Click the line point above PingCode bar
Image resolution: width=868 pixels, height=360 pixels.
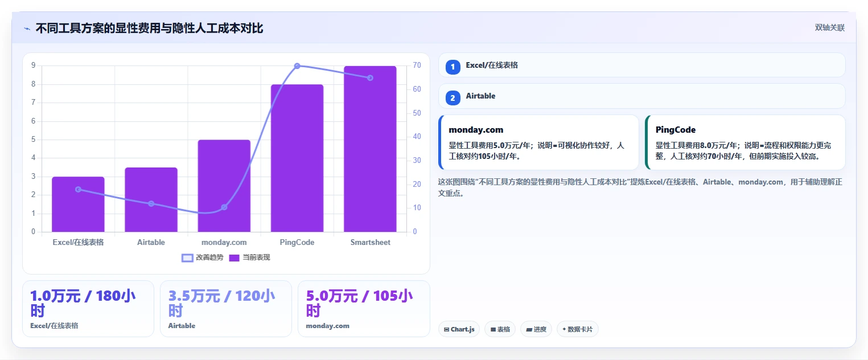coord(297,66)
